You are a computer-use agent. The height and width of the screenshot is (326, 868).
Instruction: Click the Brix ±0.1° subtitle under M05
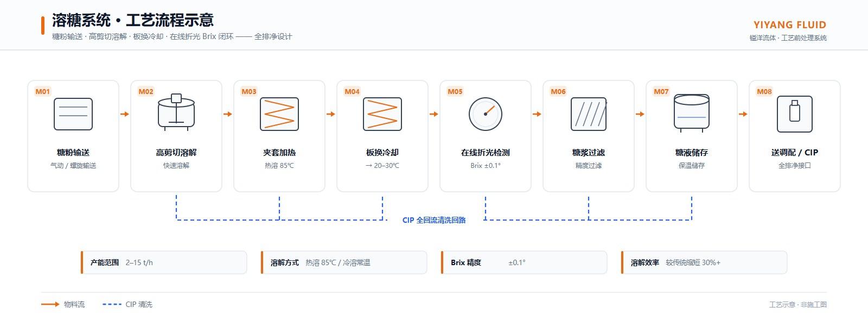pos(486,166)
